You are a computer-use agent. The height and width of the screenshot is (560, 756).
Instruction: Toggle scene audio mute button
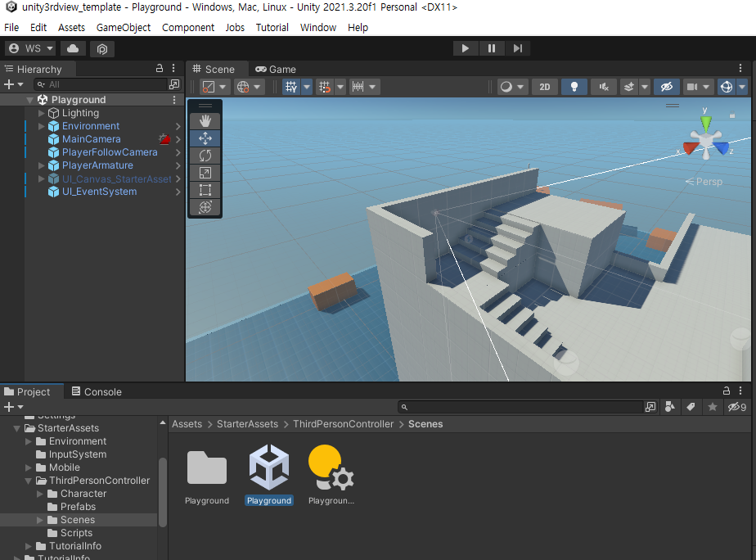click(604, 87)
